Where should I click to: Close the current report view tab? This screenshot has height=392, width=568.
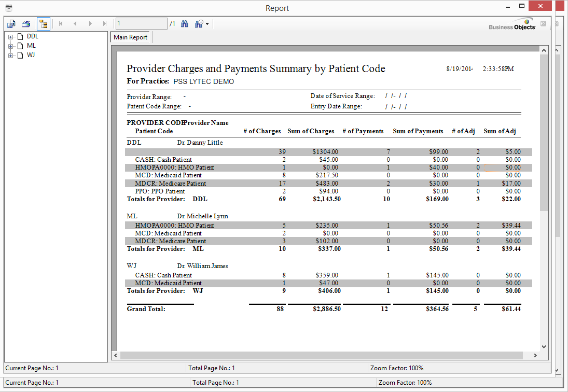543,24
